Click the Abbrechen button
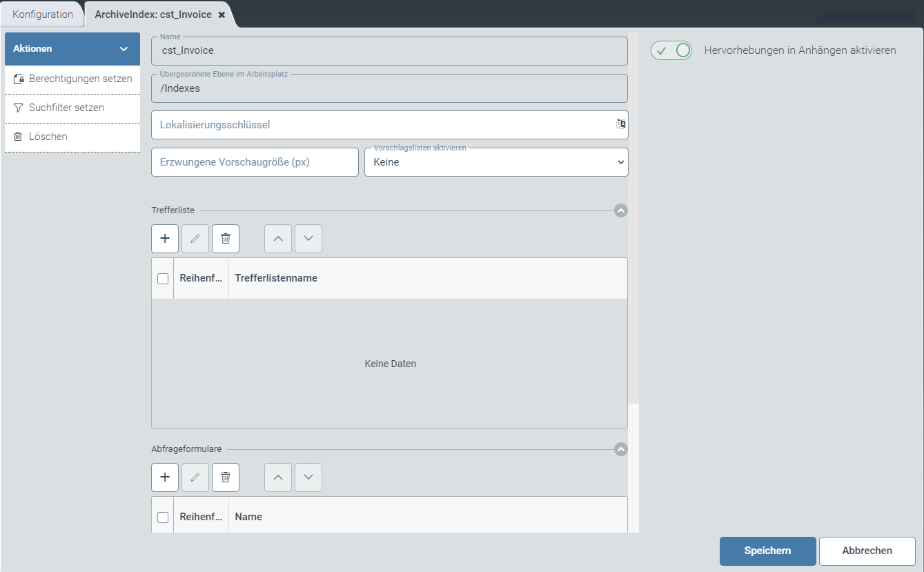The height and width of the screenshot is (572, 924). (867, 551)
